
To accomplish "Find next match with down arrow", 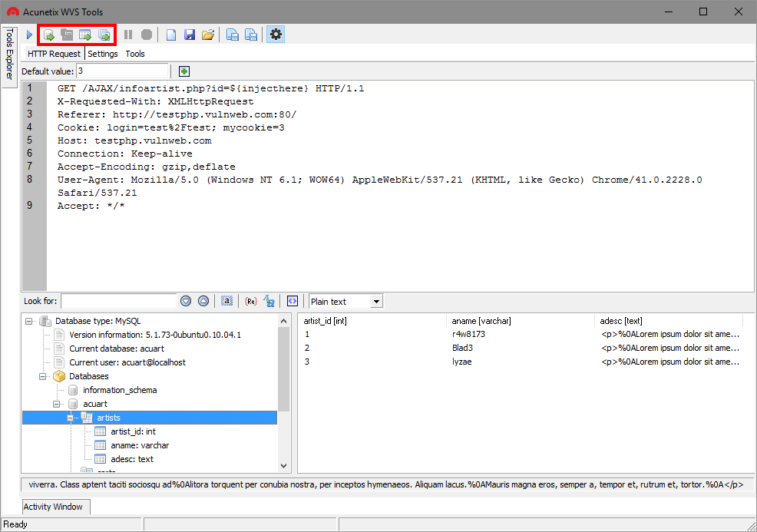I will tap(186, 301).
